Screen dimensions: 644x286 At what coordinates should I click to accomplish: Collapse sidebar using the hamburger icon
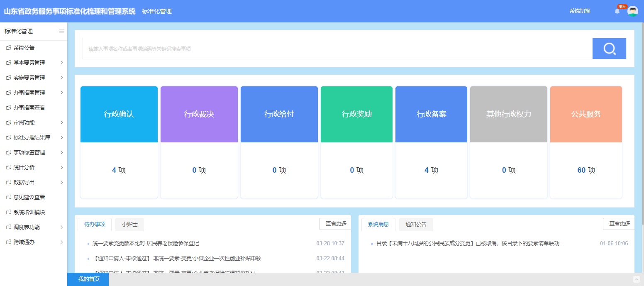[x=62, y=32]
